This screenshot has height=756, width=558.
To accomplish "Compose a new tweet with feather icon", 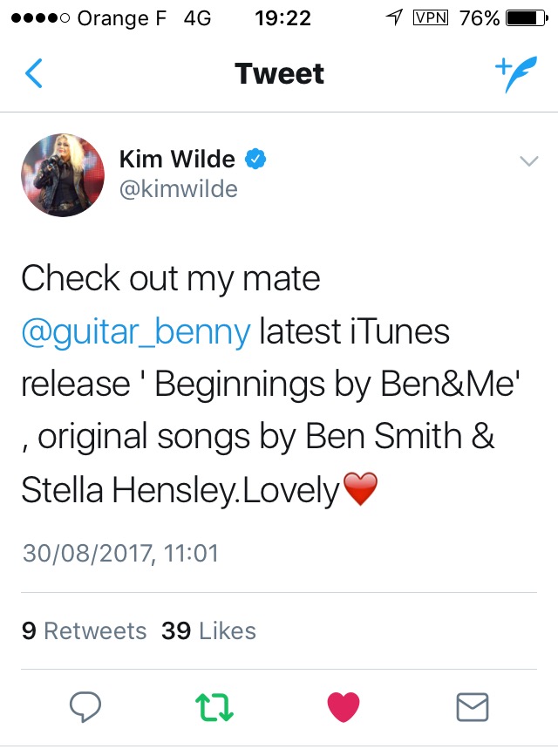I will point(516,74).
